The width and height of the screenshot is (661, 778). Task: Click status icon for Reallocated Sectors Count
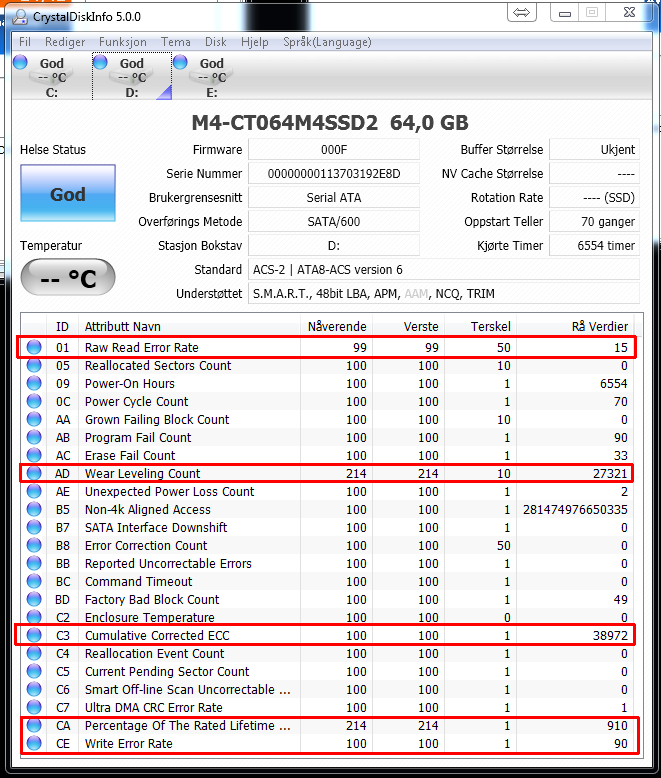point(34,365)
